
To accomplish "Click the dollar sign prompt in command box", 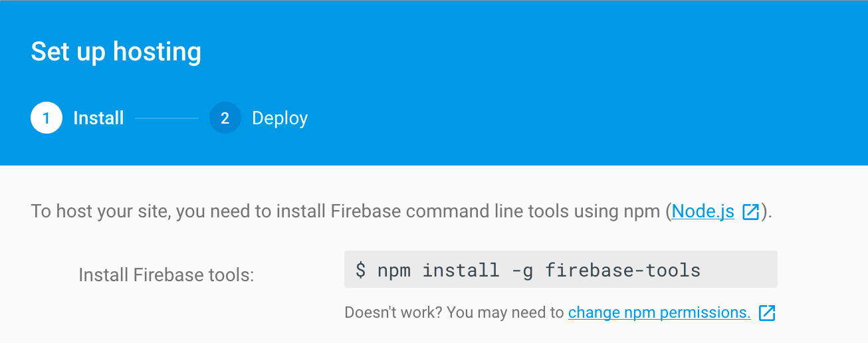I will tap(360, 270).
